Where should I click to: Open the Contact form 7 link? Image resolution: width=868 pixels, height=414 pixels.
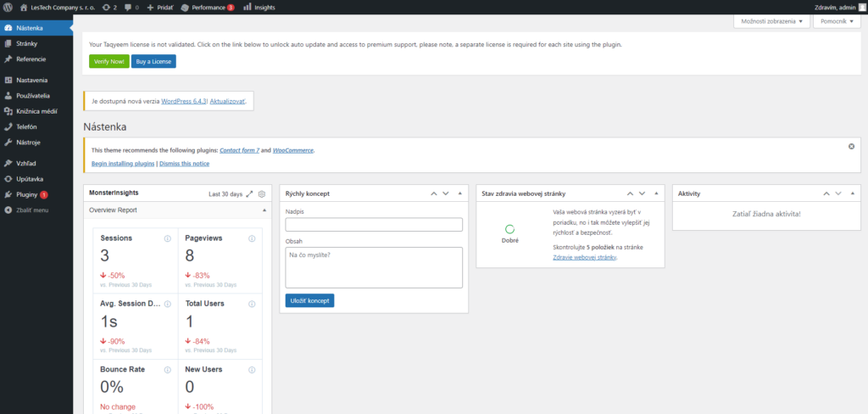(x=240, y=150)
